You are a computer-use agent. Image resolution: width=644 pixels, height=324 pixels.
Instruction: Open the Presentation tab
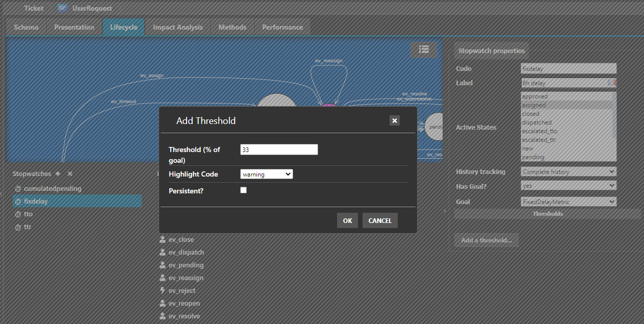[74, 27]
